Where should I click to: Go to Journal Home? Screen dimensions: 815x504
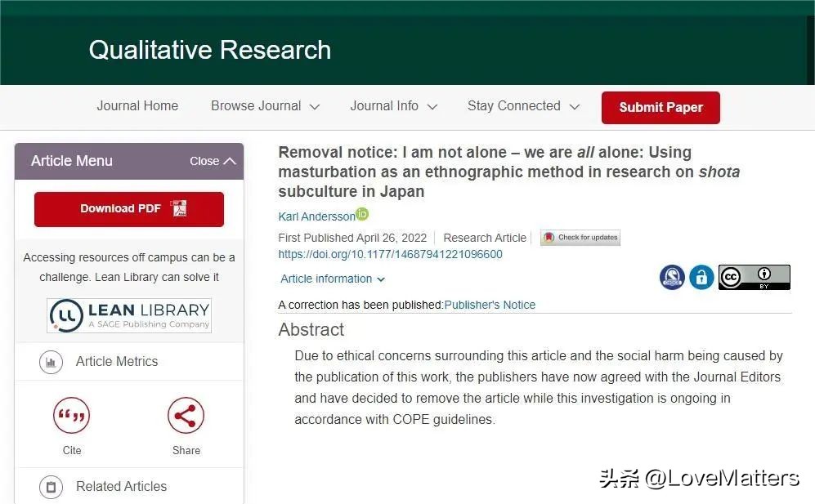click(137, 106)
